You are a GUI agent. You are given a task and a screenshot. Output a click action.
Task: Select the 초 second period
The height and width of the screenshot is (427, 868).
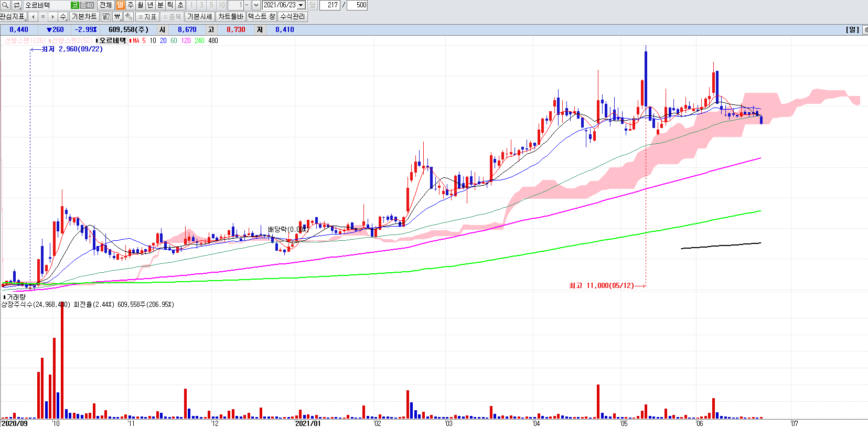click(180, 5)
